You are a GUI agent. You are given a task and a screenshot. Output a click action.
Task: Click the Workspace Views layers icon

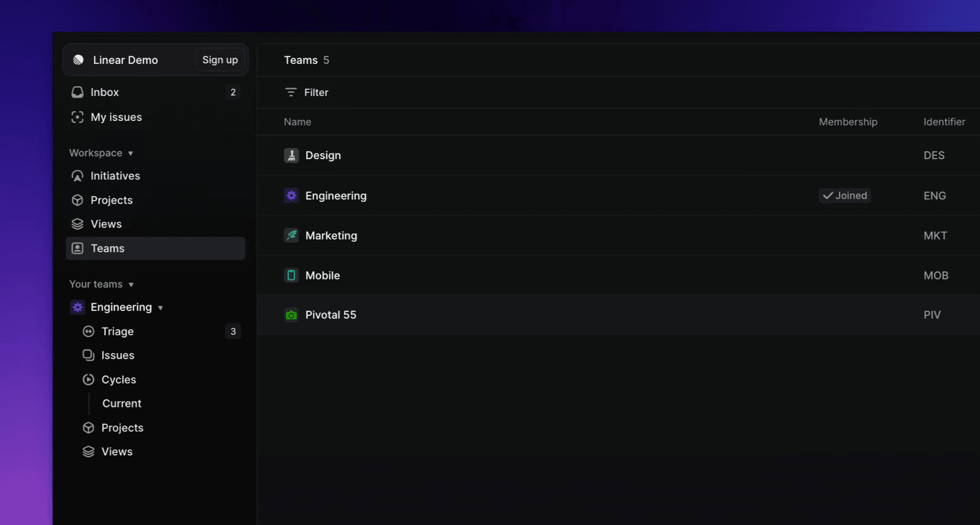tap(77, 224)
